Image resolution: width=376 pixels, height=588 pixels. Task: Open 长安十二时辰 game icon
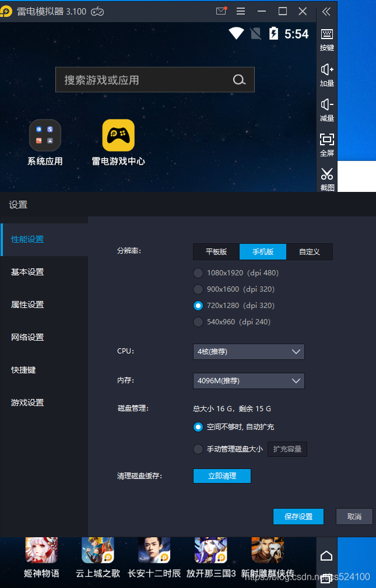point(154,550)
